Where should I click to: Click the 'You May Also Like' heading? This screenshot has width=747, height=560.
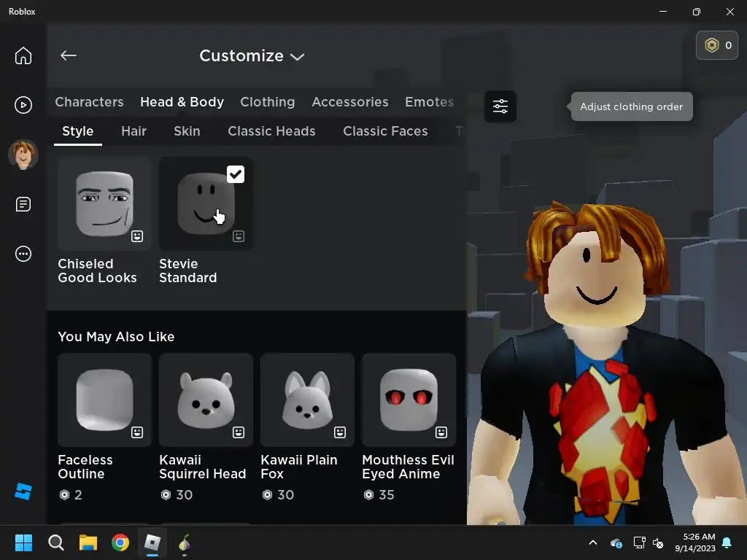point(116,337)
